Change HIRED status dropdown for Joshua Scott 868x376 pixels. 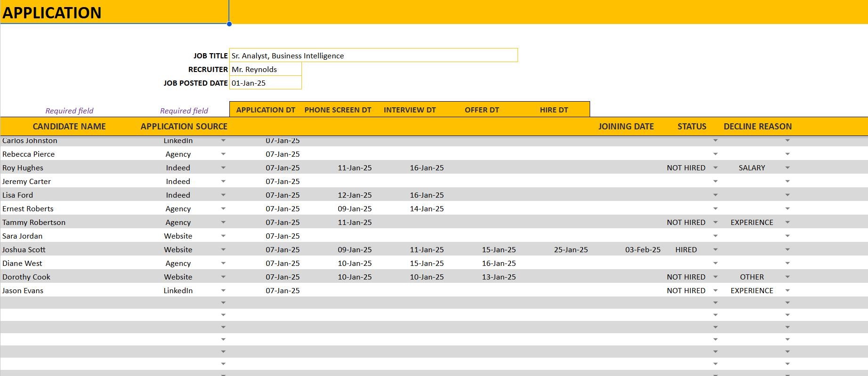click(x=715, y=249)
